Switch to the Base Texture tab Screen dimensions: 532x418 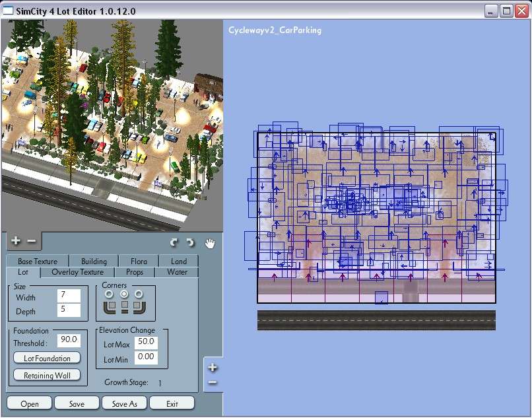click(x=38, y=261)
